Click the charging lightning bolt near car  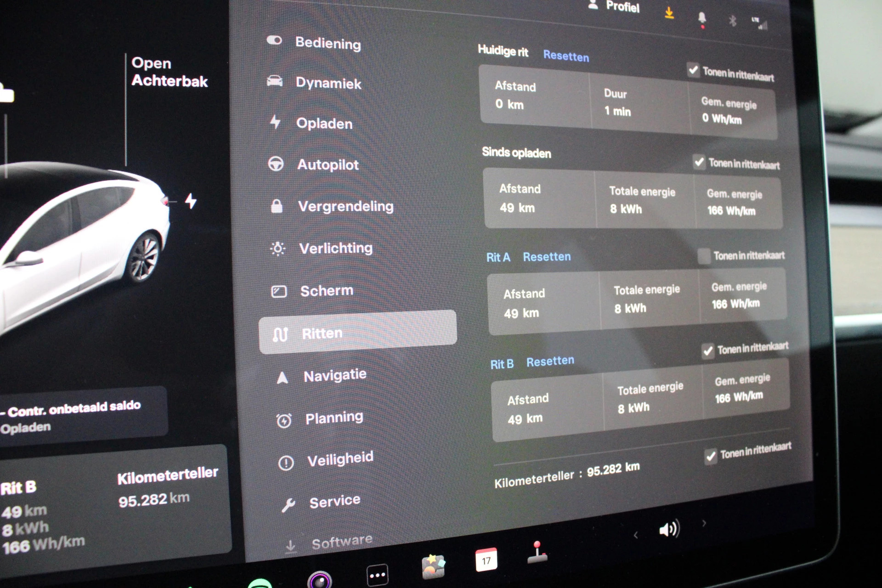pos(191,201)
